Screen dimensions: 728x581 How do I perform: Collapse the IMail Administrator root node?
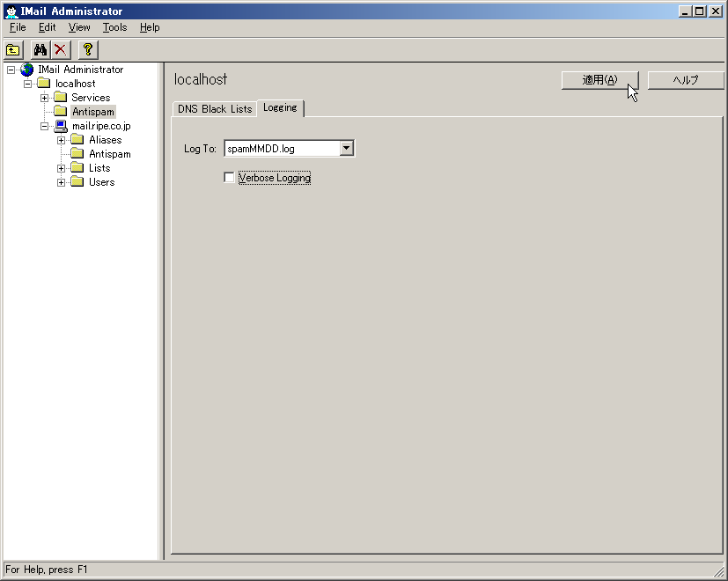coord(11,70)
